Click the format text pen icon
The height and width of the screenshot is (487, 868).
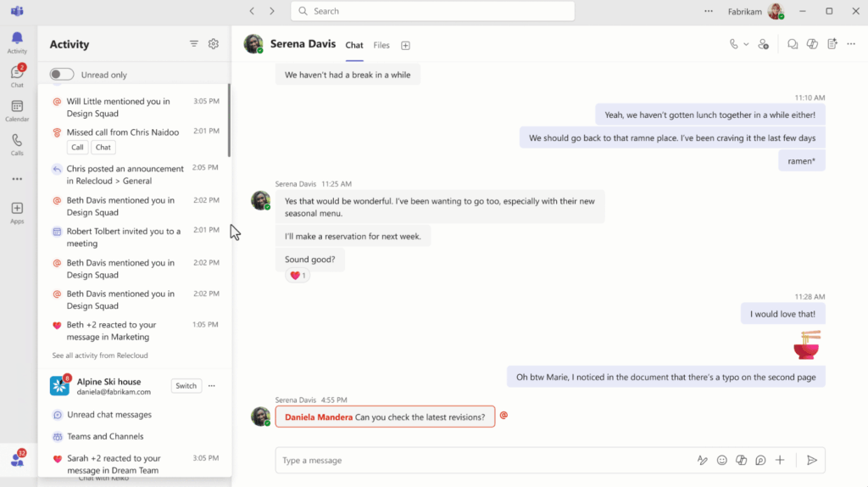pos(702,460)
